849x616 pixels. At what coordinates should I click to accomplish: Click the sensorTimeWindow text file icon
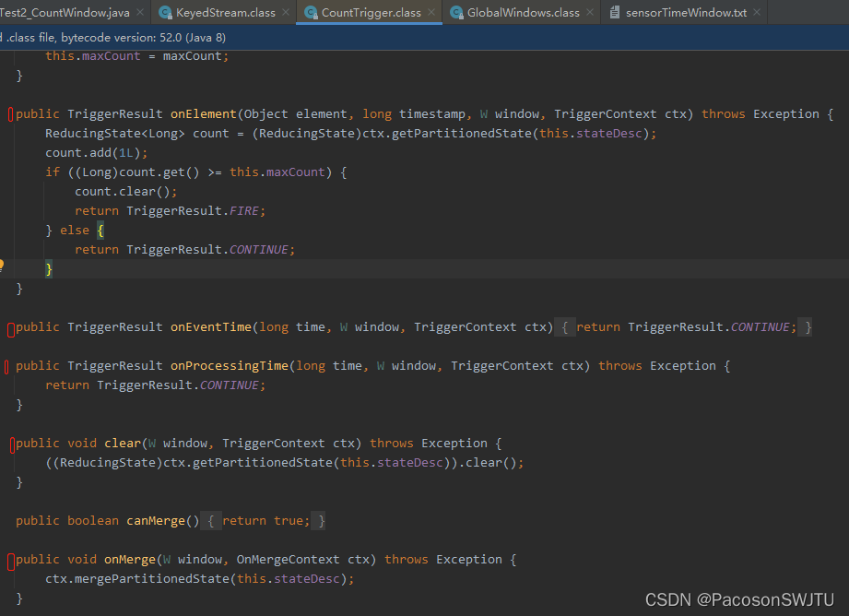615,13
